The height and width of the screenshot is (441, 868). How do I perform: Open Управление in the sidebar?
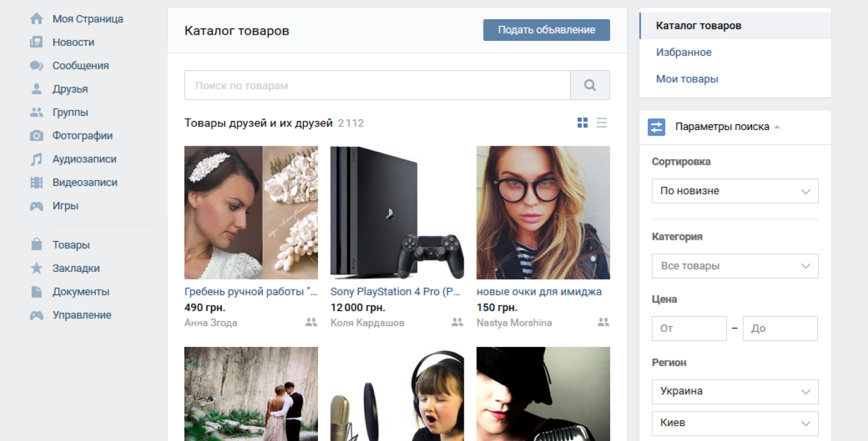[82, 315]
